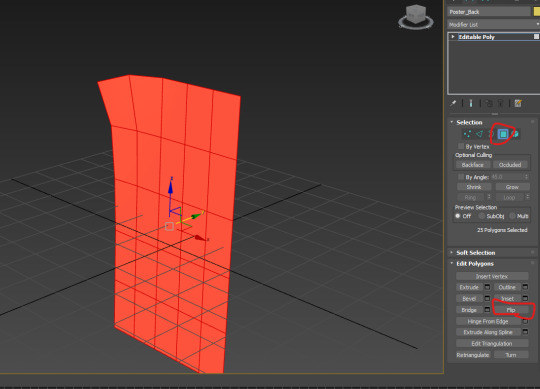Click the Loop spinner arrows

point(527,197)
